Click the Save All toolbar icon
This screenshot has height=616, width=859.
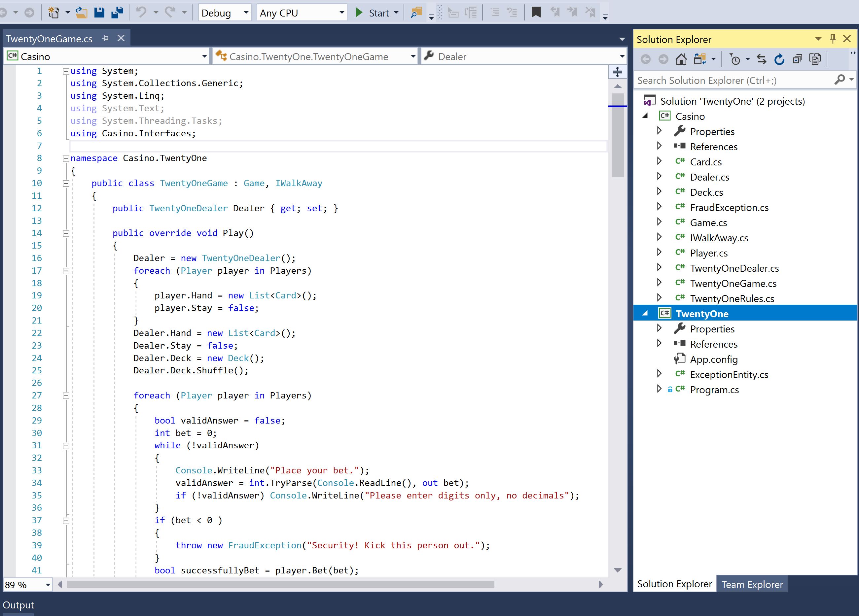[117, 13]
